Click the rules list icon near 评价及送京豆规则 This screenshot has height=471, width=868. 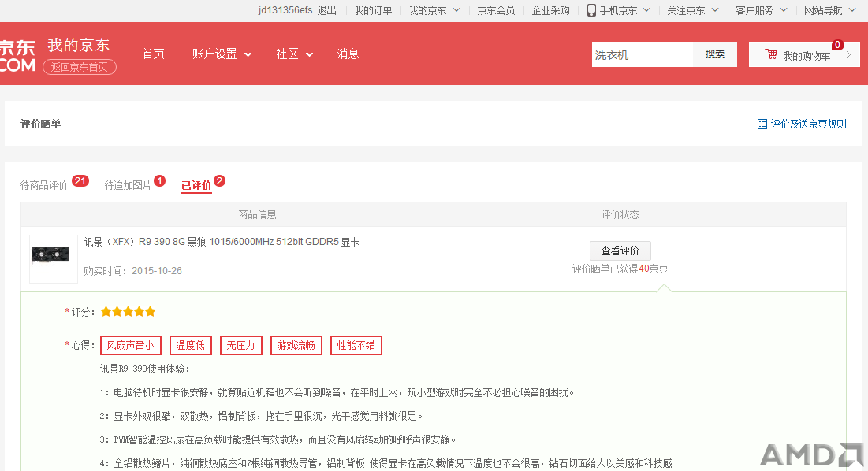762,124
